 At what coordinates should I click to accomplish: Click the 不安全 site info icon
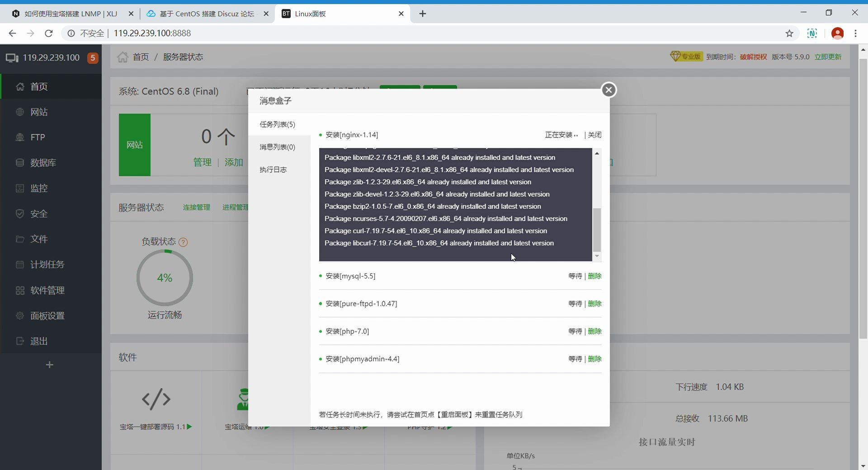pyautogui.click(x=71, y=33)
